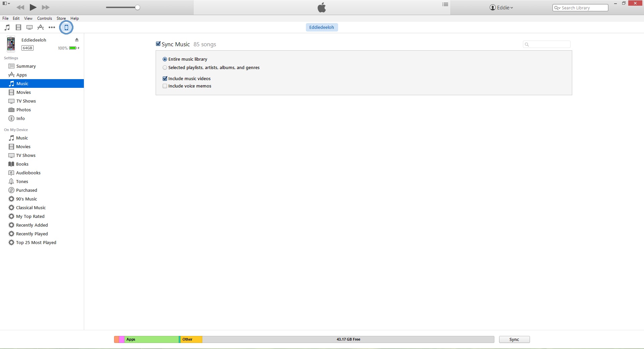
Task: Click the green battery charge indicator
Action: tap(73, 48)
